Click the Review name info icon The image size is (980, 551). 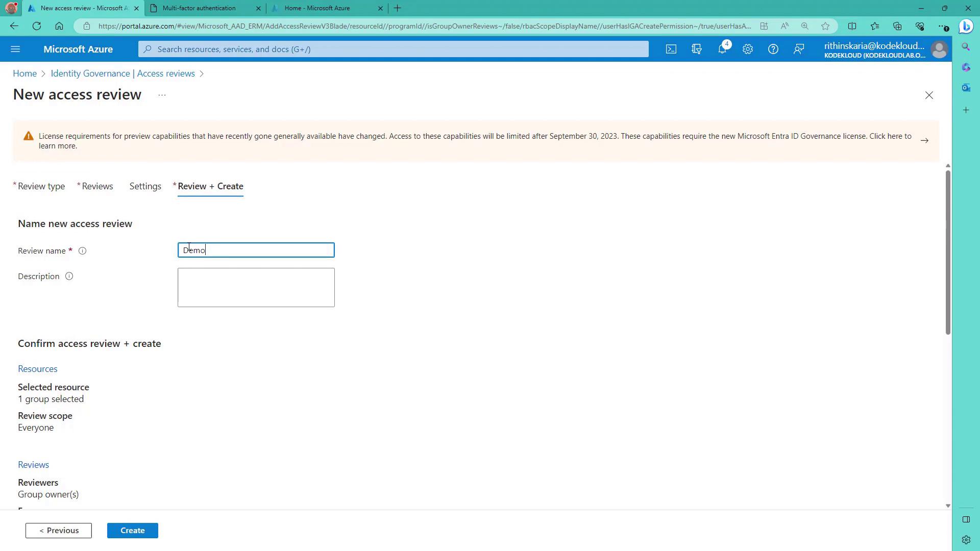tap(82, 251)
